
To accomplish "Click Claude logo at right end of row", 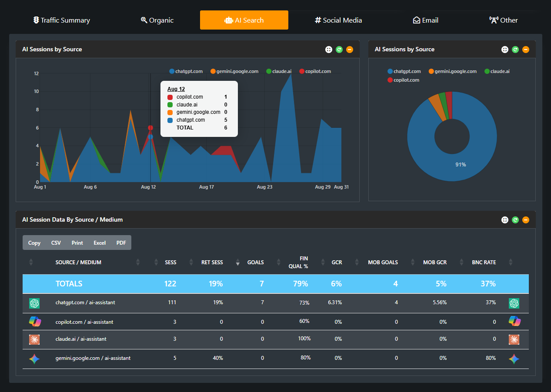I will [514, 339].
